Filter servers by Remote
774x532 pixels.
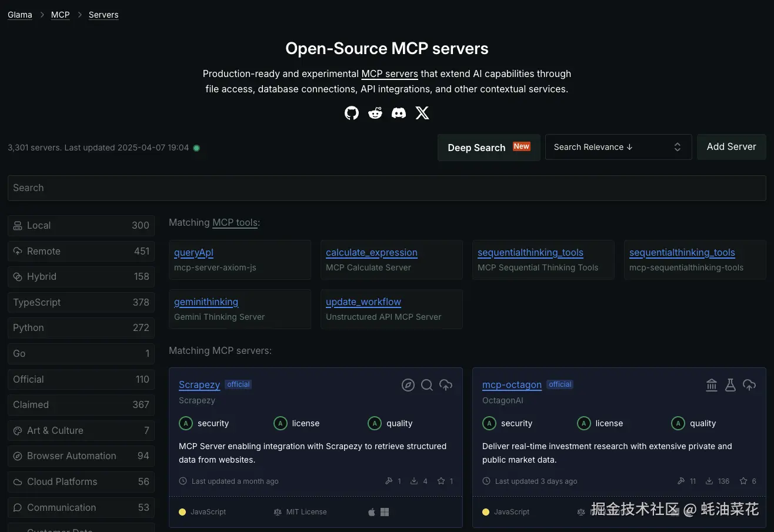81,251
